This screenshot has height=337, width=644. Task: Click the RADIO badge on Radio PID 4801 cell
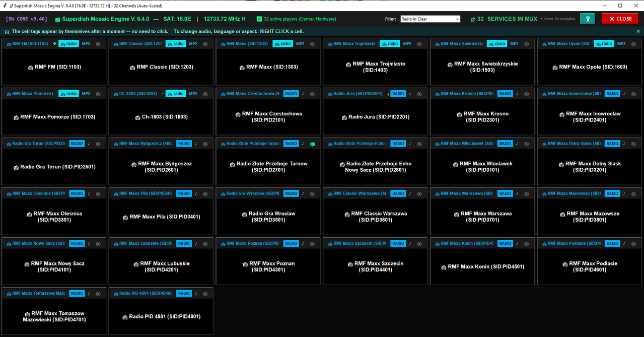pos(184,293)
